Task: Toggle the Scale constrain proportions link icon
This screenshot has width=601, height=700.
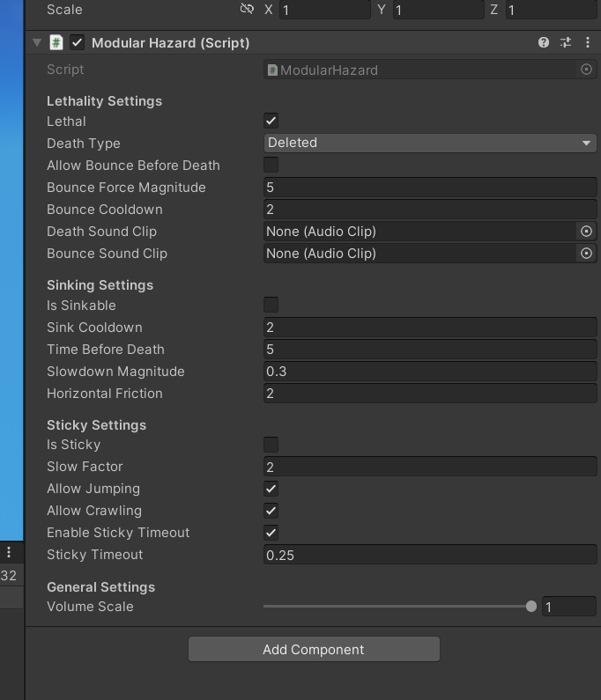Action: (x=247, y=9)
